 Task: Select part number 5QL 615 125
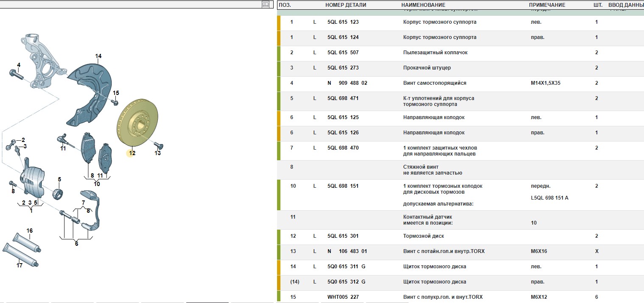pos(343,117)
